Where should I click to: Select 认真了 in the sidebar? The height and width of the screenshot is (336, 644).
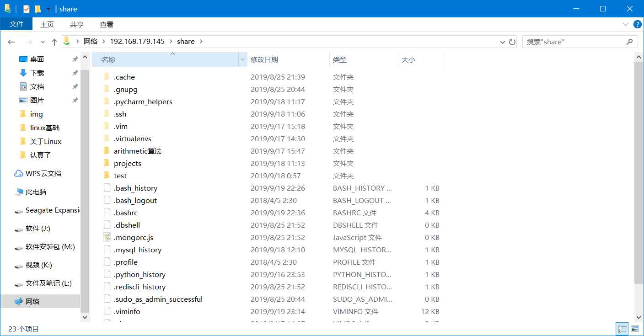(x=40, y=155)
